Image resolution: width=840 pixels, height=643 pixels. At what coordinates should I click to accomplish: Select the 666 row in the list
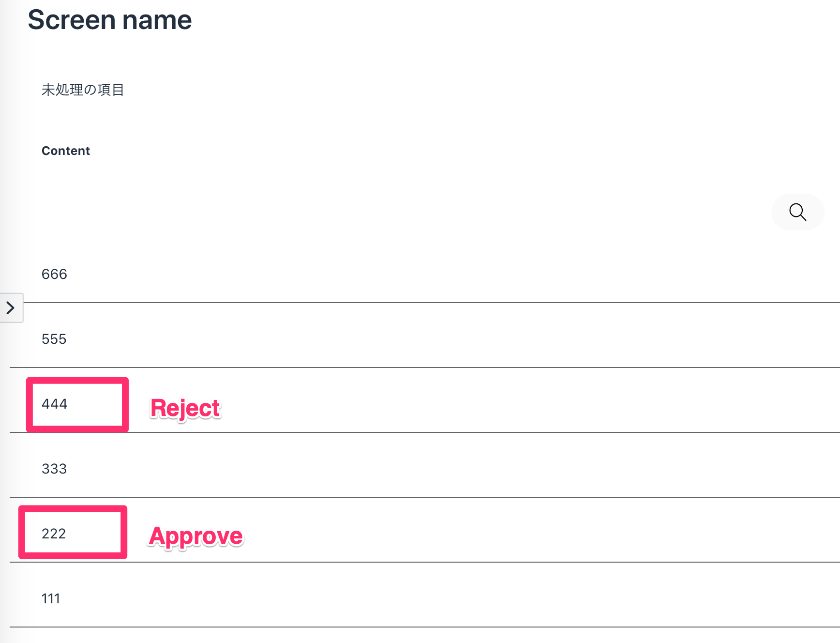54,274
